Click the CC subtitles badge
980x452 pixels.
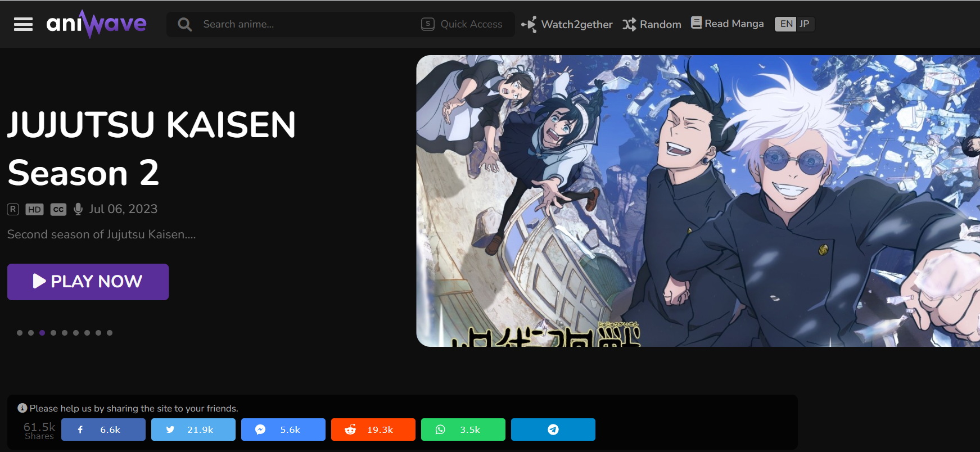pos(58,209)
